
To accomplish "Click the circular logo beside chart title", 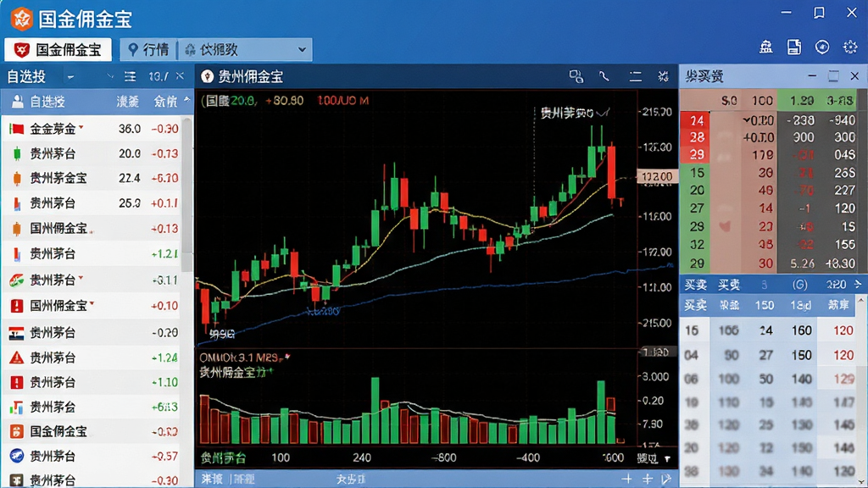I will coord(207,76).
